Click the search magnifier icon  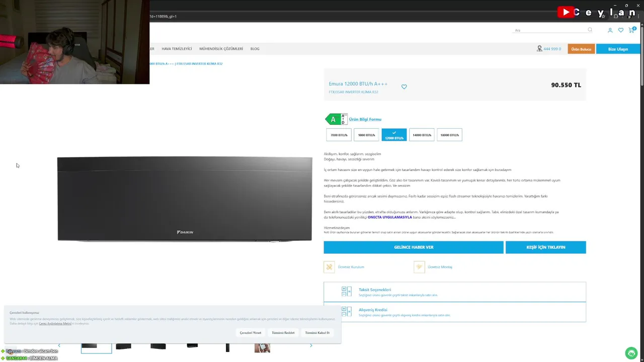point(590,30)
